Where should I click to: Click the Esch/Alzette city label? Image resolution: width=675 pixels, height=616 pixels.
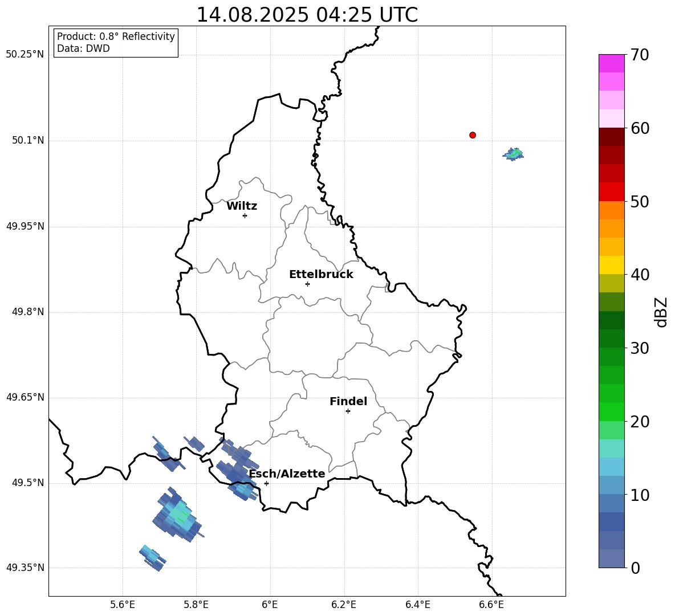click(287, 474)
